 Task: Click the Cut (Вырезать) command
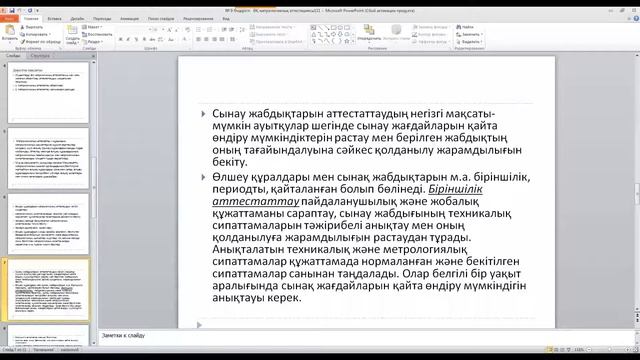point(32,27)
